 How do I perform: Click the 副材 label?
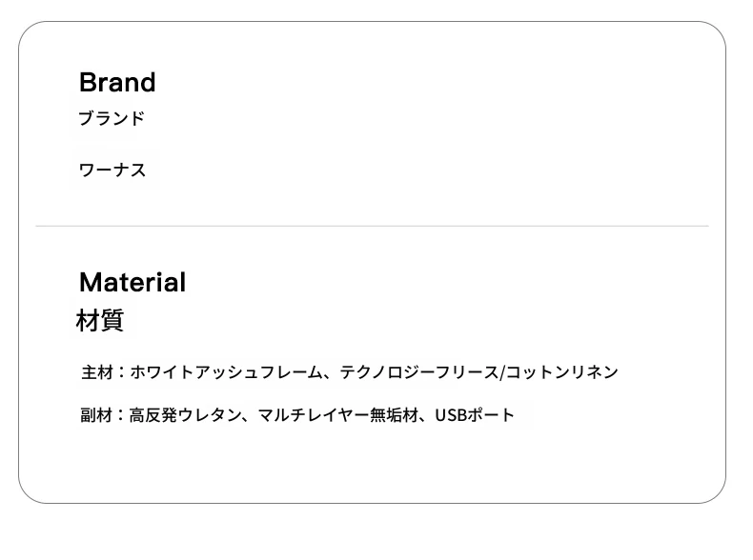(x=96, y=414)
